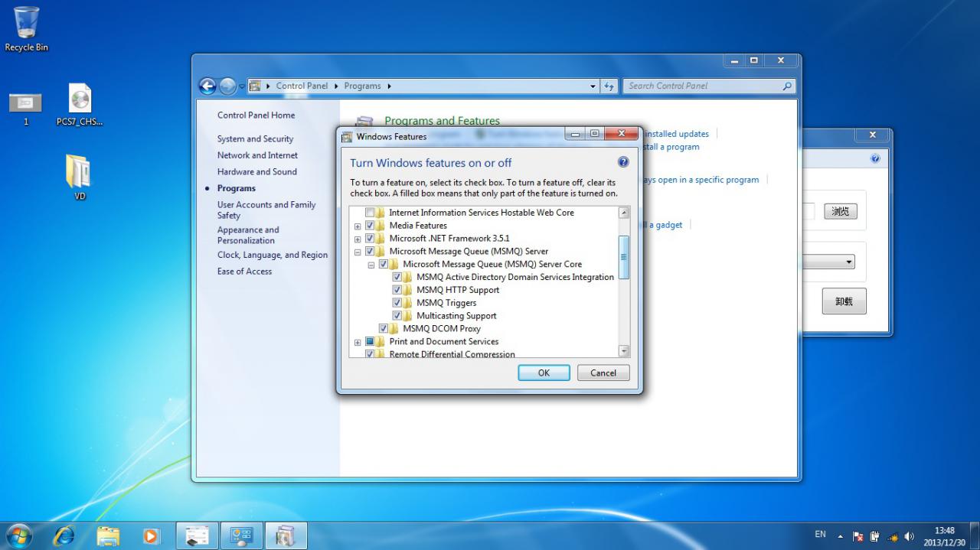The image size is (980, 550).
Task: Open Action Center flag in tray
Action: 857,536
